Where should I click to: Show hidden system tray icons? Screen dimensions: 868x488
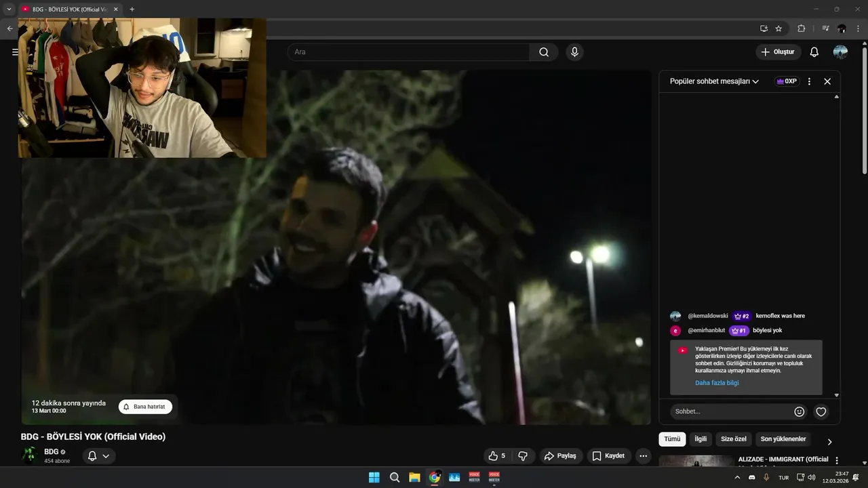point(737,477)
